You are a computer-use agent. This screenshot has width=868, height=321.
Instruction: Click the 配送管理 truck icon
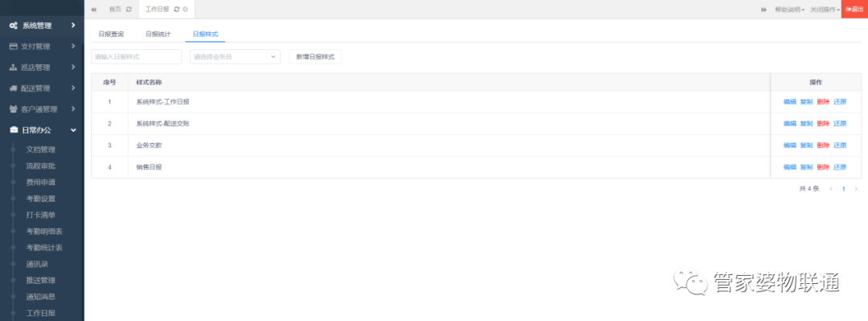point(14,88)
